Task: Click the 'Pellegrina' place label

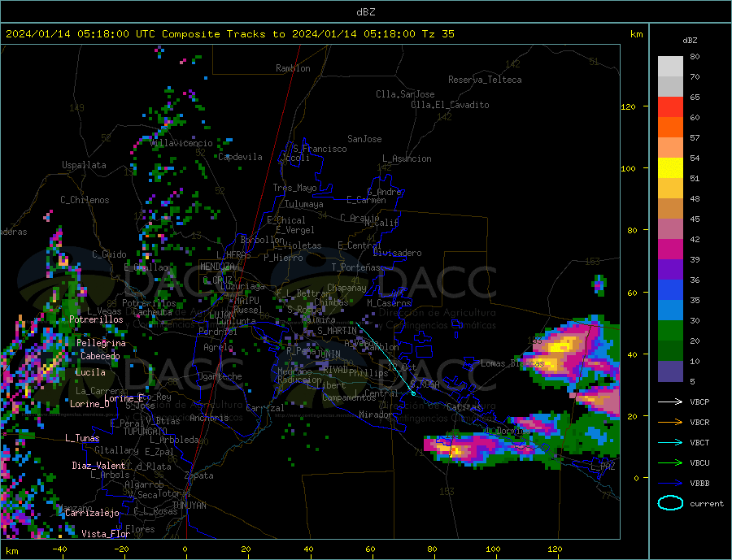Action: click(102, 343)
